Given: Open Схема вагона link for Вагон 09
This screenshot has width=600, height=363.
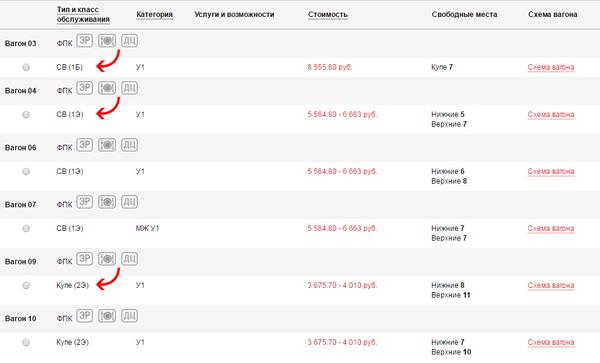Looking at the screenshot, I should tap(551, 286).
